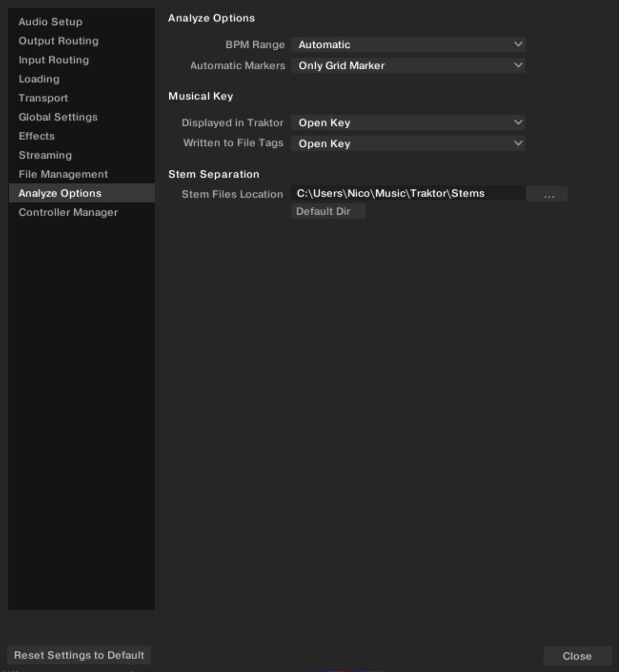This screenshot has height=672, width=619.
Task: Click the Musical Key section heading
Action: [201, 96]
